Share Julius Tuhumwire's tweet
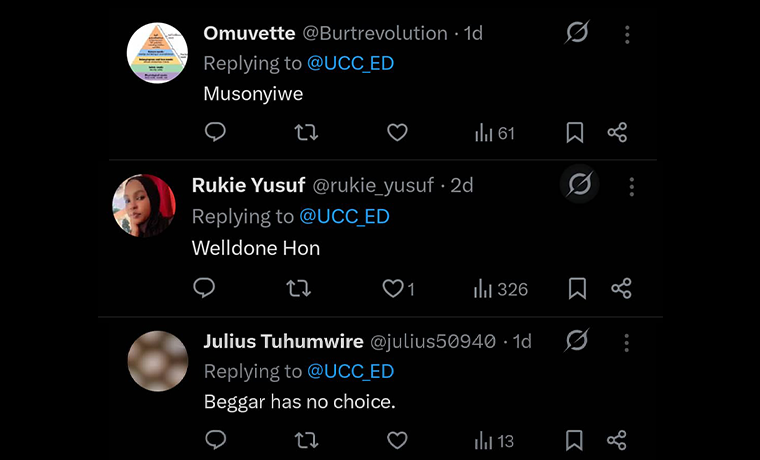Screen dimensions: 760x460 click(x=617, y=440)
